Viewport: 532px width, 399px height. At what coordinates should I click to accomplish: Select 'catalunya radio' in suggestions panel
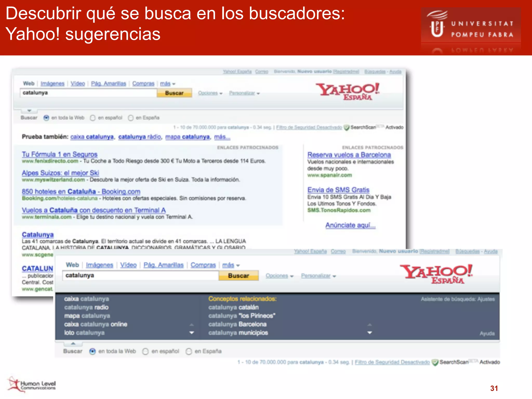[x=86, y=308]
